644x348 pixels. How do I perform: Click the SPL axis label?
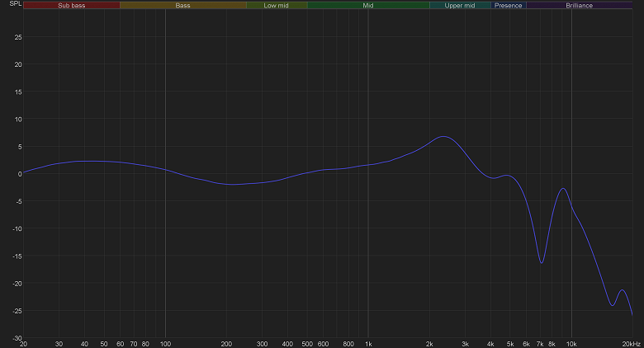tap(16, 3)
